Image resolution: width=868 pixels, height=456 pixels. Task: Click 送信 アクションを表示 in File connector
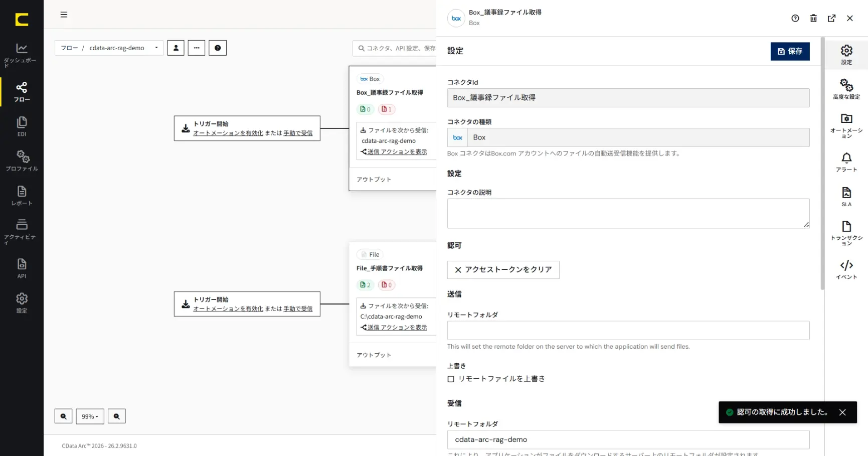click(394, 327)
